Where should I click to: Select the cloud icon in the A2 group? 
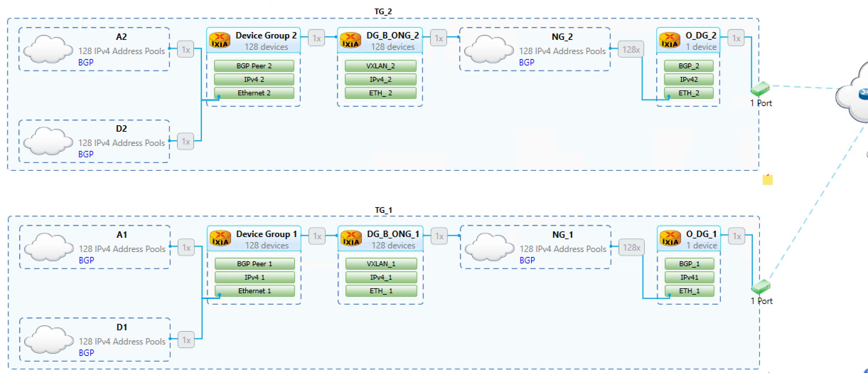coord(48,48)
